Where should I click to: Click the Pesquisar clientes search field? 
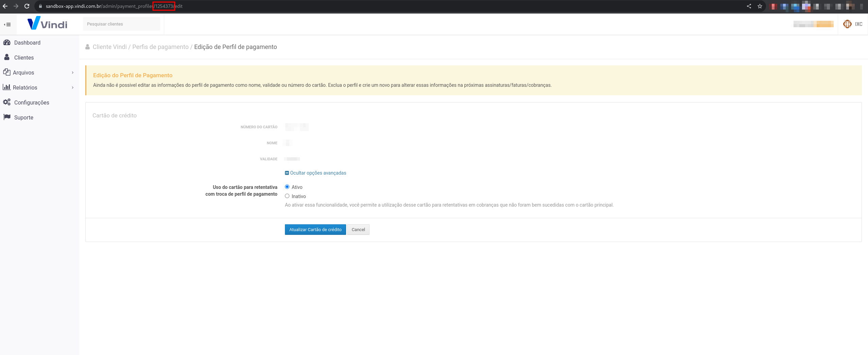[x=121, y=24]
